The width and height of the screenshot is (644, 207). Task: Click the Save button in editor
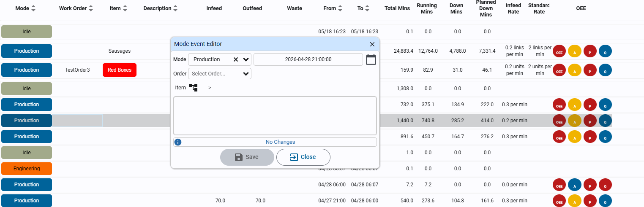pos(247,157)
